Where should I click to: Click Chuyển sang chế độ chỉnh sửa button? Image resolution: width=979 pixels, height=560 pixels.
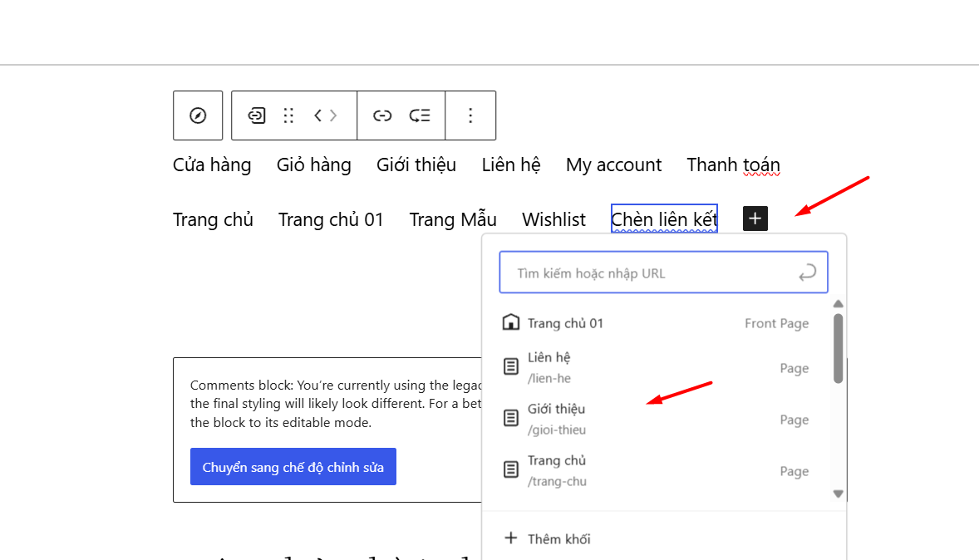293,466
